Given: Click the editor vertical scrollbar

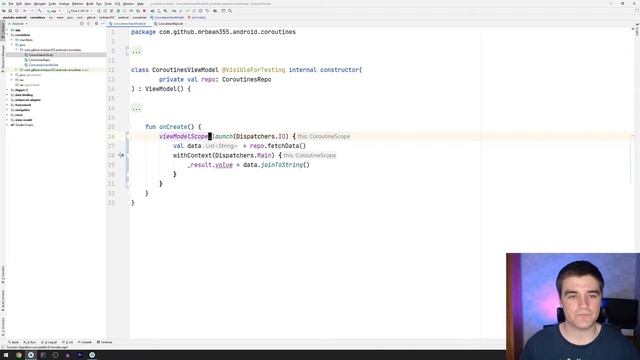Looking at the screenshot, I should pos(633,159).
